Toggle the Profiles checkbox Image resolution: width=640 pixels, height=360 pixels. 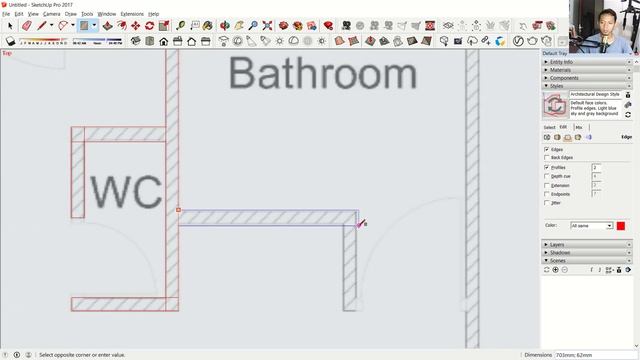tap(547, 167)
